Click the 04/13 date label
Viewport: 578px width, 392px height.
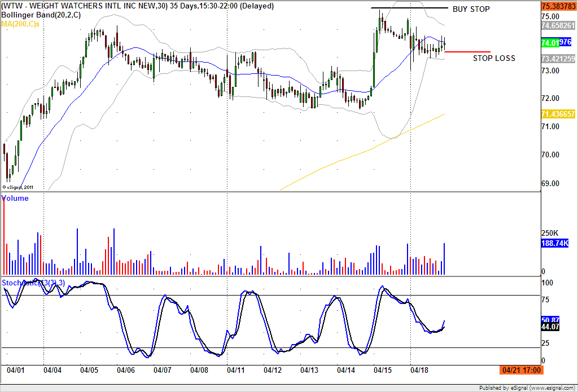pyautogui.click(x=309, y=370)
